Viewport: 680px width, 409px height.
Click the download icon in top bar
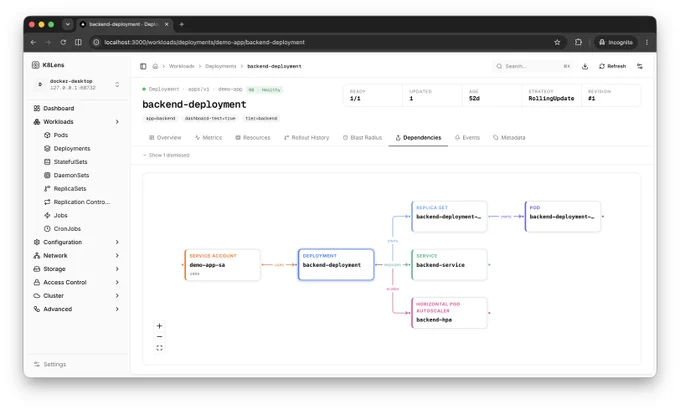coord(585,66)
